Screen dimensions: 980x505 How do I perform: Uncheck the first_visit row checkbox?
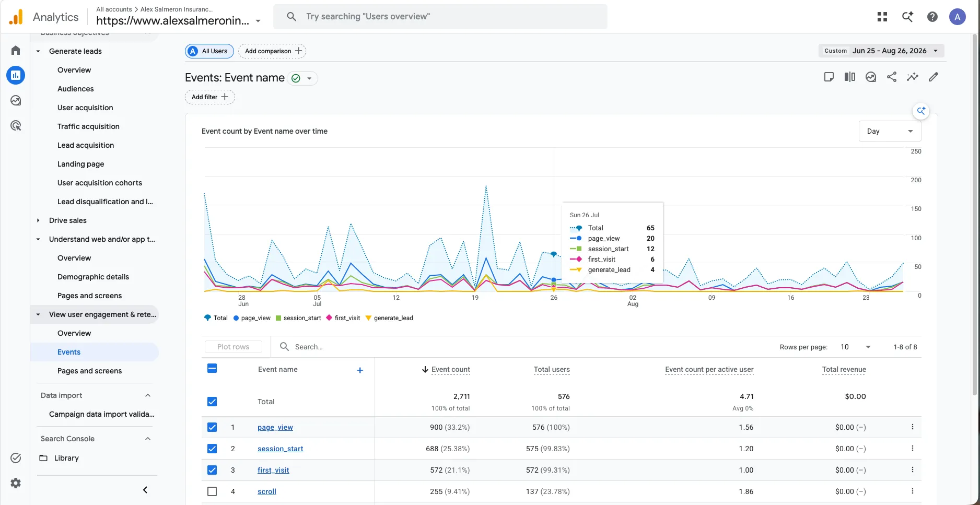(x=212, y=470)
